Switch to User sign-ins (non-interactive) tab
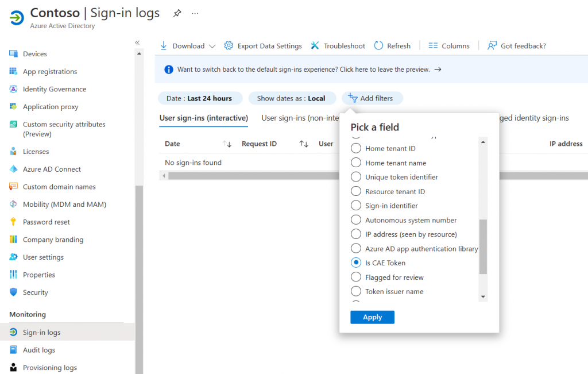588x374 pixels. point(300,118)
